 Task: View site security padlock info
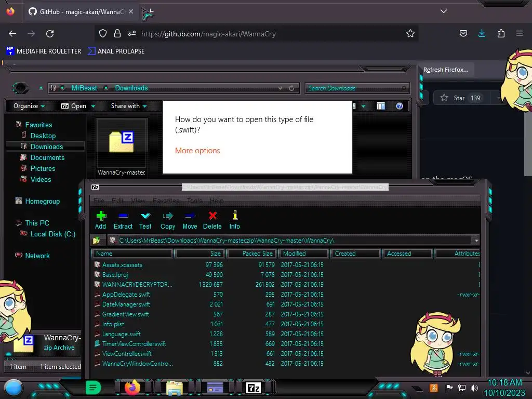point(117,33)
